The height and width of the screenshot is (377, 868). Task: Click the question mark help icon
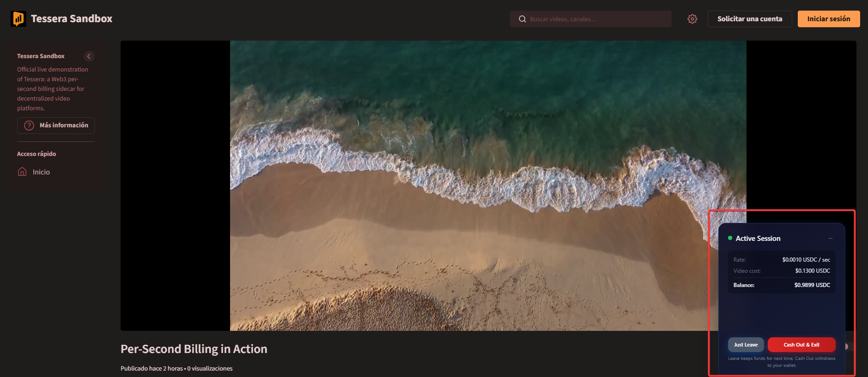(x=29, y=126)
